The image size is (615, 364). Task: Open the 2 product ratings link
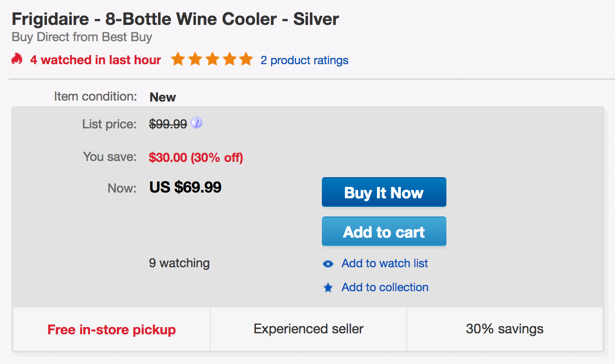[304, 60]
